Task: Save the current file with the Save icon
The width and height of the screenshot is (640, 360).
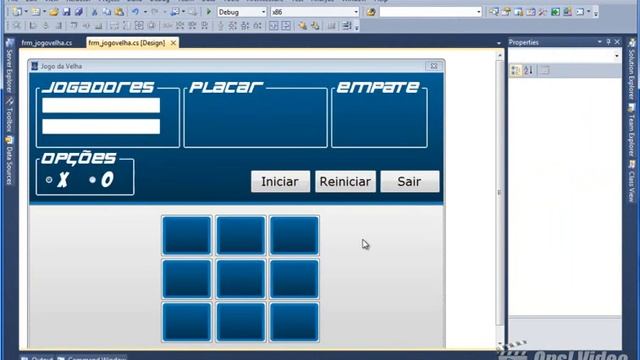Action: (x=66, y=12)
